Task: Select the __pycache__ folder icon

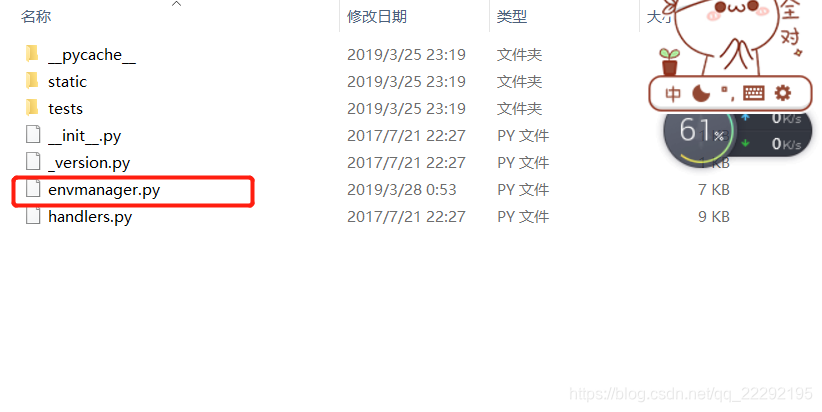Action: [32, 53]
